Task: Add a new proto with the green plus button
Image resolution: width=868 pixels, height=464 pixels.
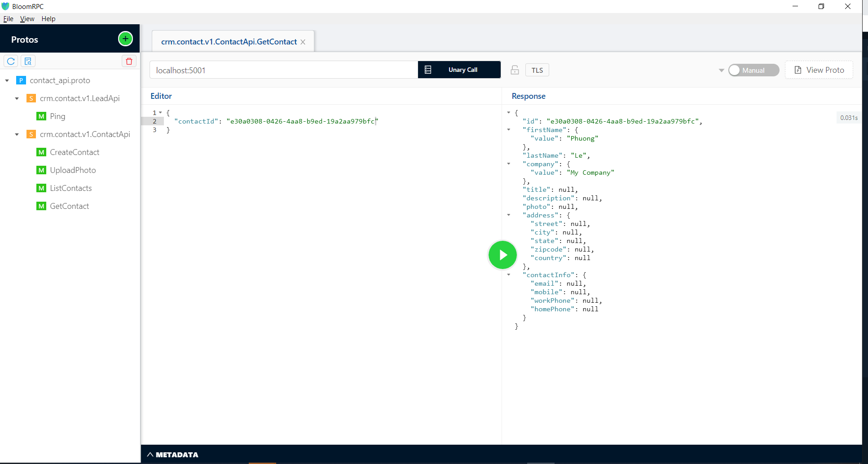Action: pos(125,39)
